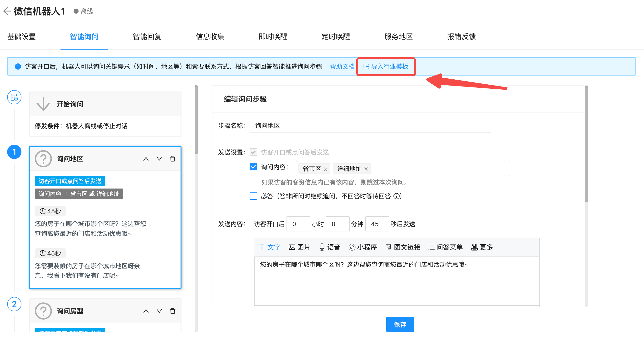Toggle the 询问内容 checkbox

tap(253, 166)
